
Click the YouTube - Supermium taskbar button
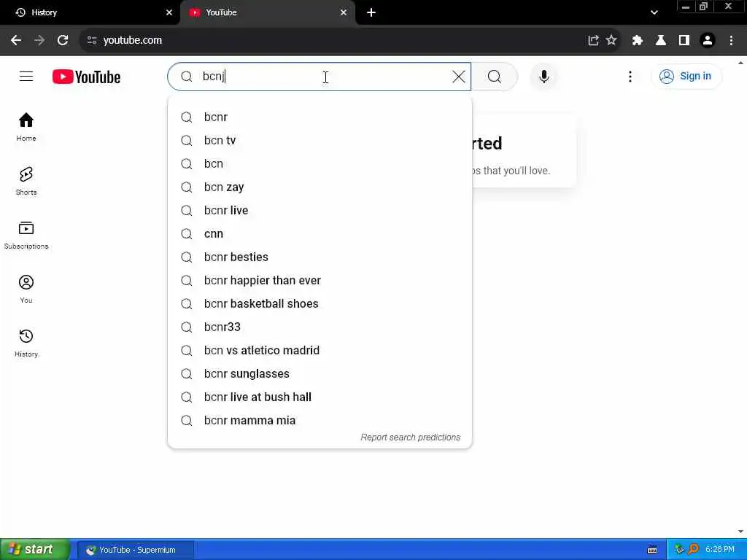tap(136, 550)
